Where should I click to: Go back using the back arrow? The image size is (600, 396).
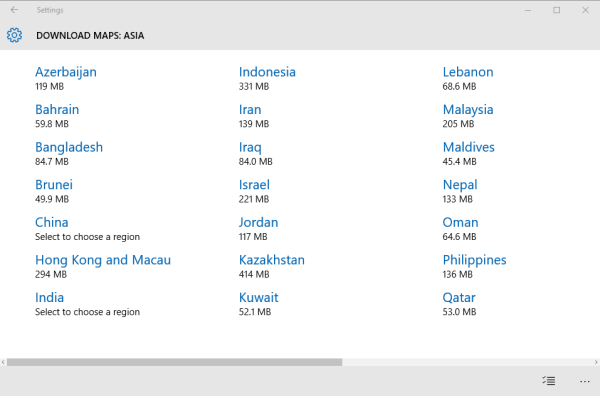tap(14, 10)
